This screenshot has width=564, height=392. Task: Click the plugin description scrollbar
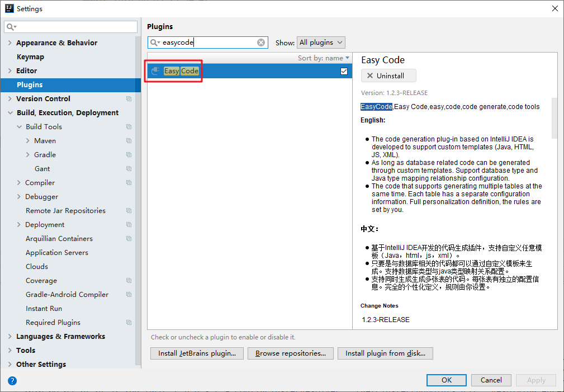pos(554,118)
